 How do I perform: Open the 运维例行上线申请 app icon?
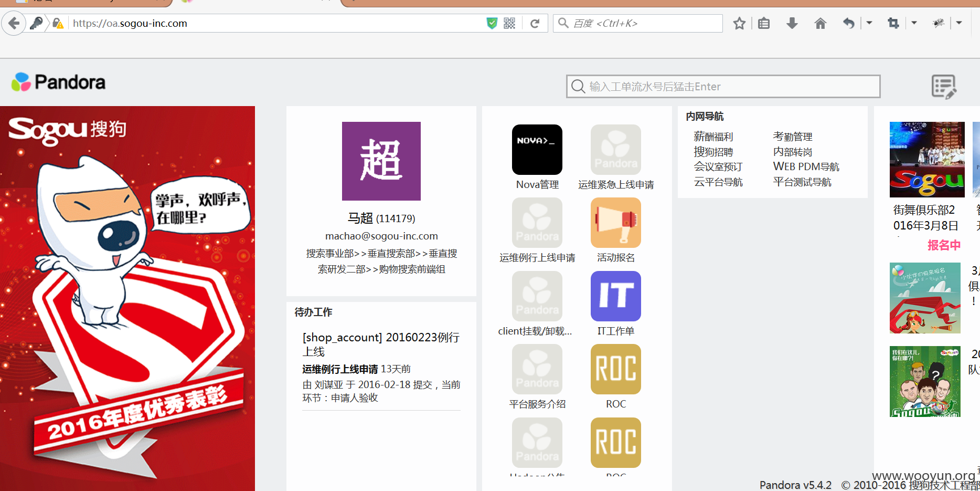click(537, 223)
